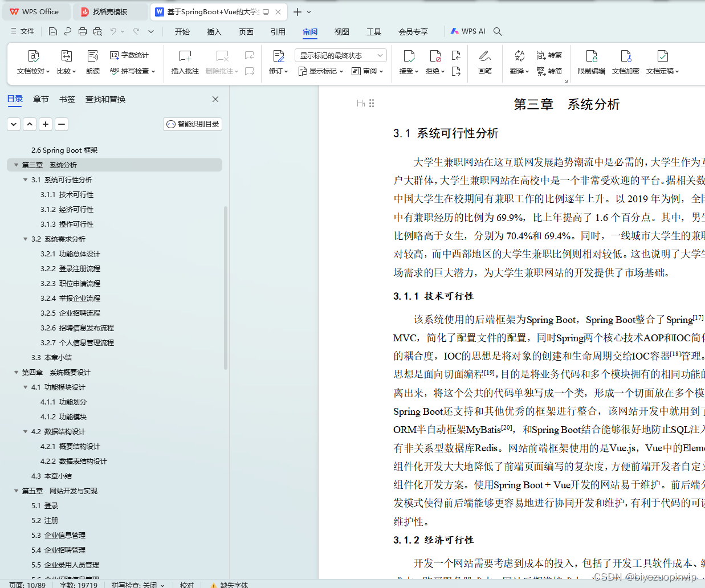The height and width of the screenshot is (588, 705).
Task: Start 朗读 read aloud
Action: coord(93,63)
